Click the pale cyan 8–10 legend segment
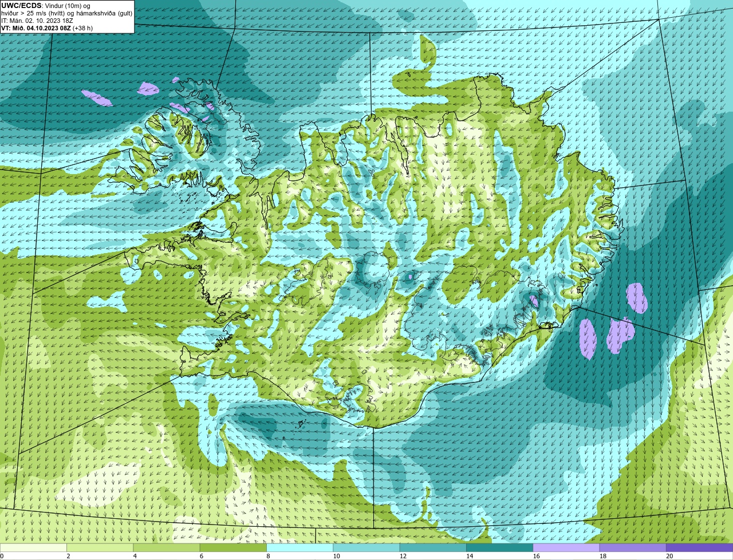The width and height of the screenshot is (733, 560). click(300, 548)
